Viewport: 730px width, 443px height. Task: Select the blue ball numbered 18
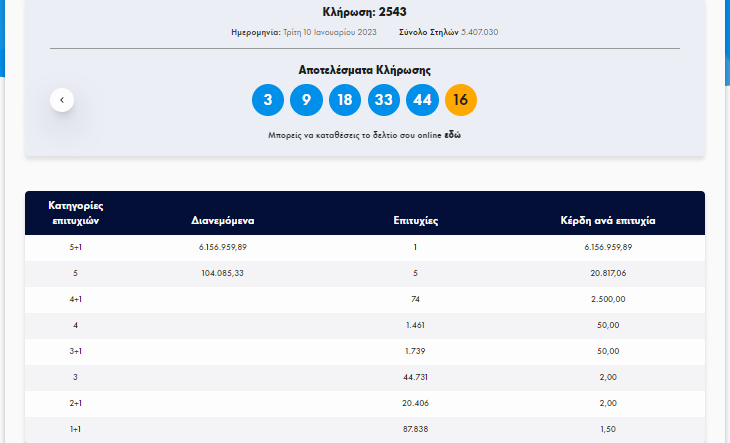(345, 100)
